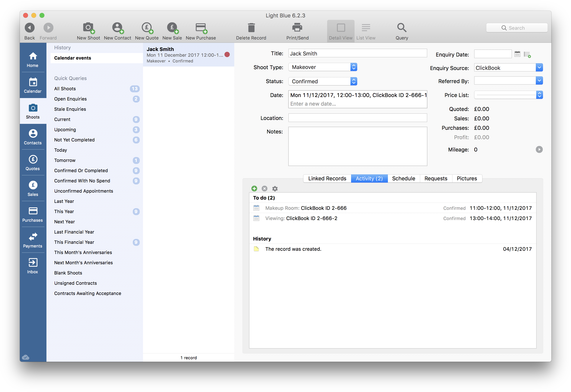571x392 pixels.
Task: Open activity gear settings icon
Action: (275, 189)
